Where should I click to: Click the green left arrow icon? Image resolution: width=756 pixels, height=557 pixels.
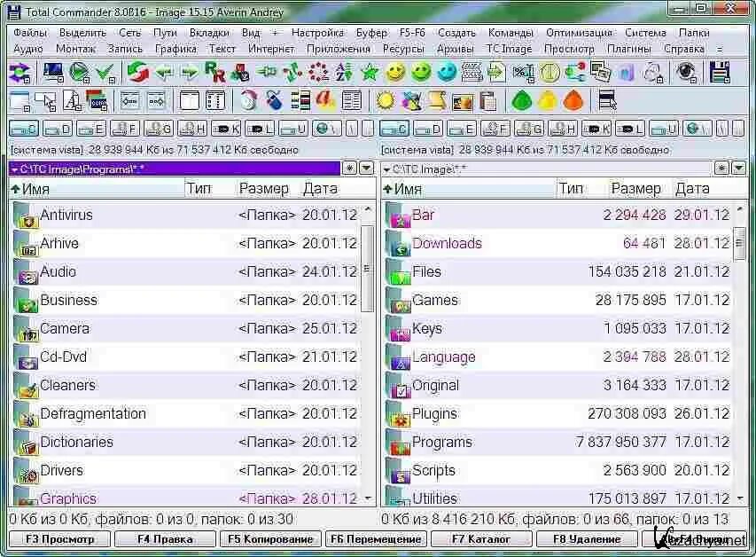(164, 73)
